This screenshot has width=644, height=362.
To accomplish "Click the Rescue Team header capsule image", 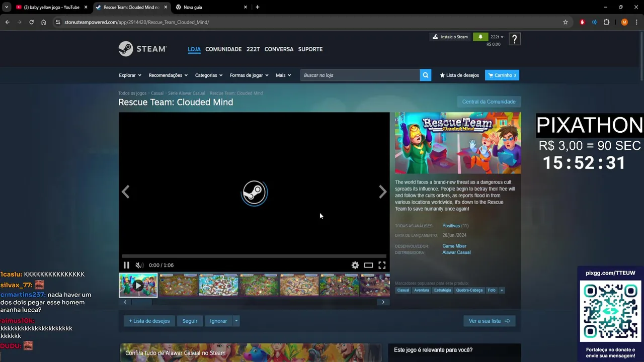I will coord(458,143).
